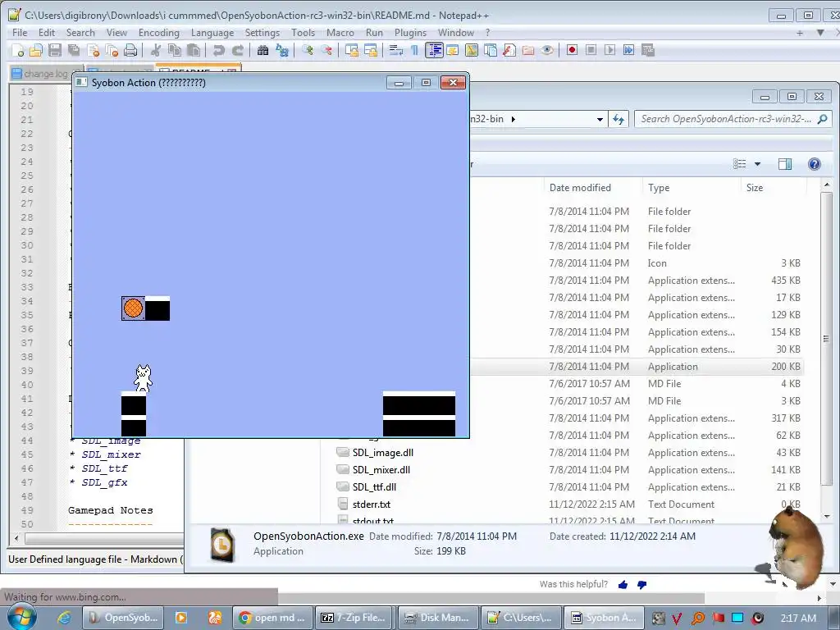This screenshot has height=630, width=840.
Task: Click the Zoom Out toolbar icon
Action: tap(326, 50)
